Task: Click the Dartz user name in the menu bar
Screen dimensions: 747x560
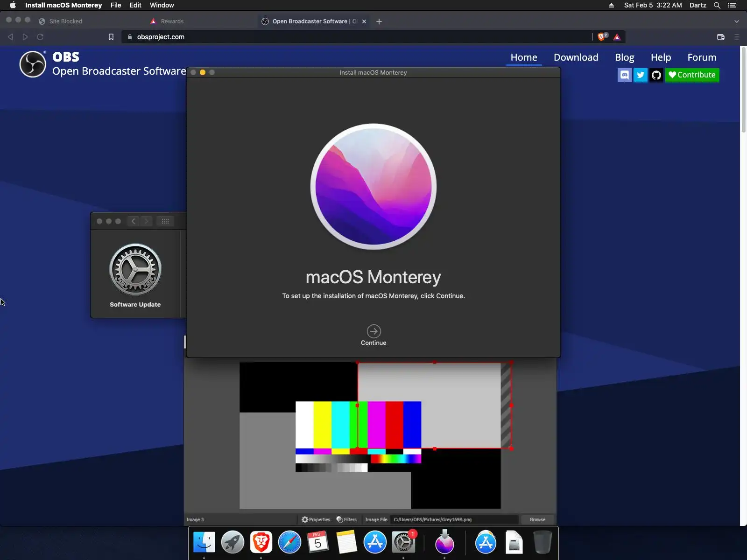Action: 698,5
